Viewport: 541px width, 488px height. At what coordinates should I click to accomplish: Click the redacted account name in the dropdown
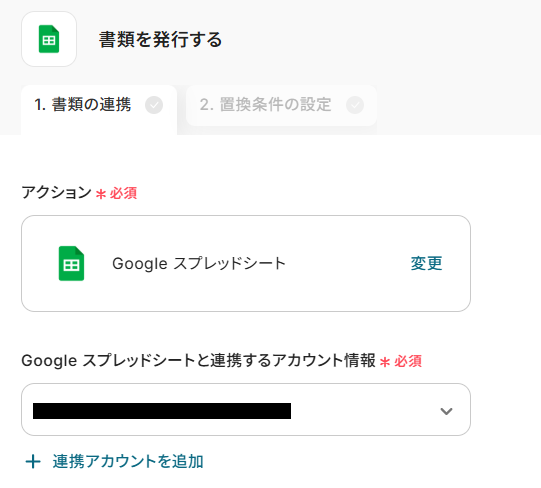point(162,411)
